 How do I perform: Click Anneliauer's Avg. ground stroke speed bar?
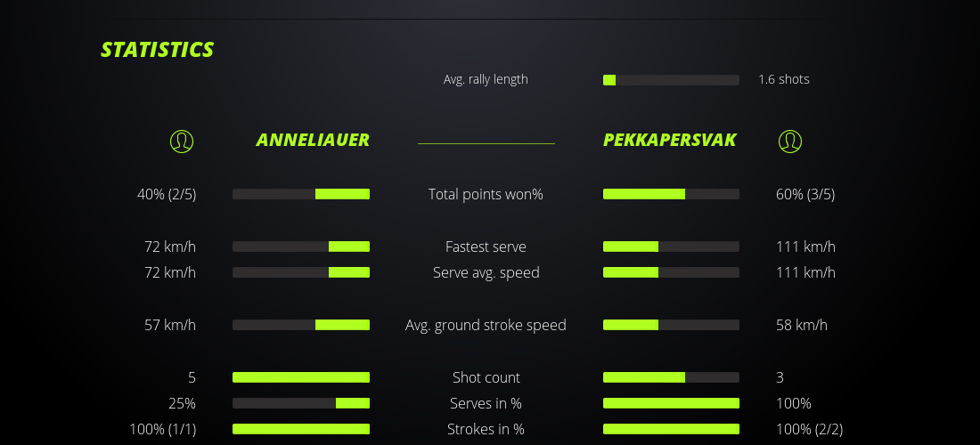(x=301, y=325)
